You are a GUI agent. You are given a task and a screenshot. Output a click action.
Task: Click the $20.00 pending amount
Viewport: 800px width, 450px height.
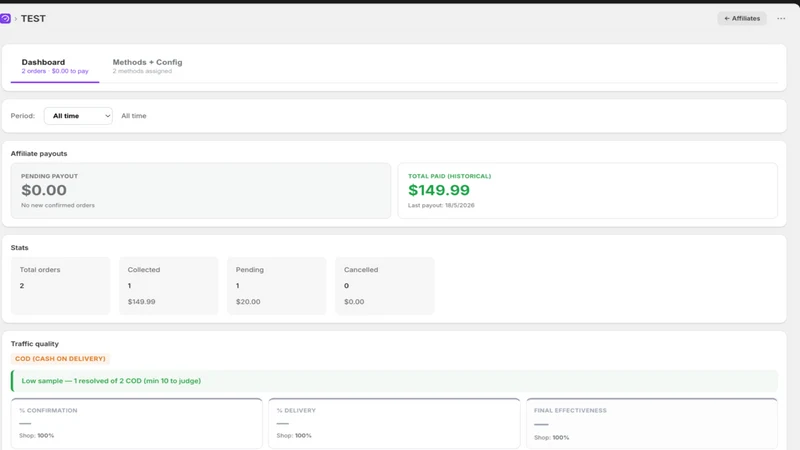tap(248, 302)
